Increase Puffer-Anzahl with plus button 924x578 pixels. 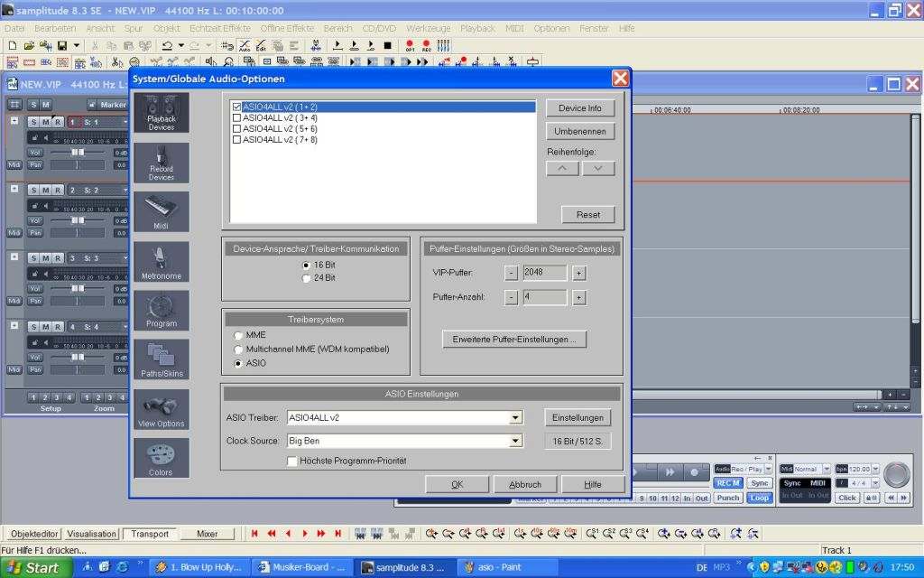tap(578, 297)
